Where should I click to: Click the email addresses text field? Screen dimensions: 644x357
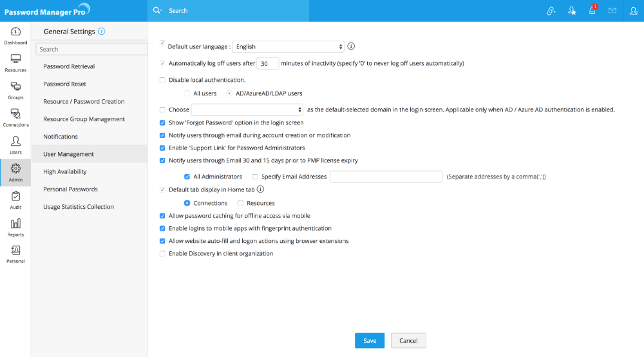pos(386,177)
